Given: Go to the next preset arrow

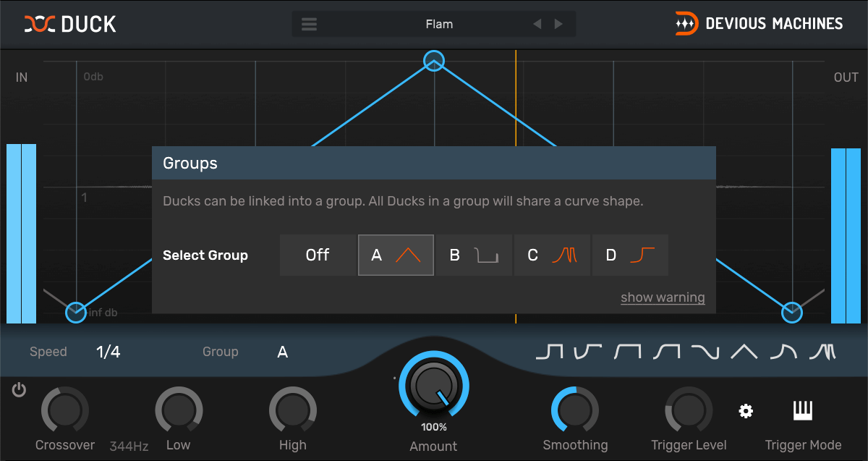Looking at the screenshot, I should click(558, 24).
